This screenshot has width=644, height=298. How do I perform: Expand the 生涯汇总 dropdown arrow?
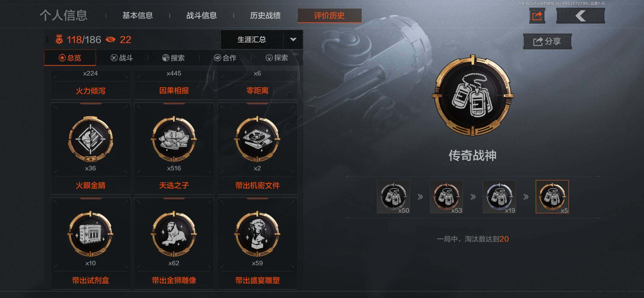click(x=293, y=39)
